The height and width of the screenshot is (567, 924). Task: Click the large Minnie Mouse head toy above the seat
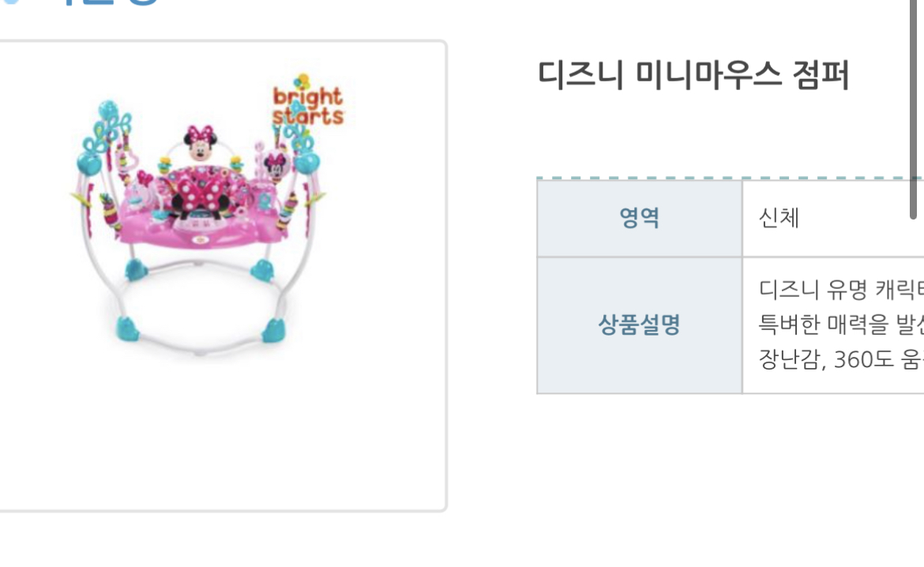pyautogui.click(x=201, y=143)
